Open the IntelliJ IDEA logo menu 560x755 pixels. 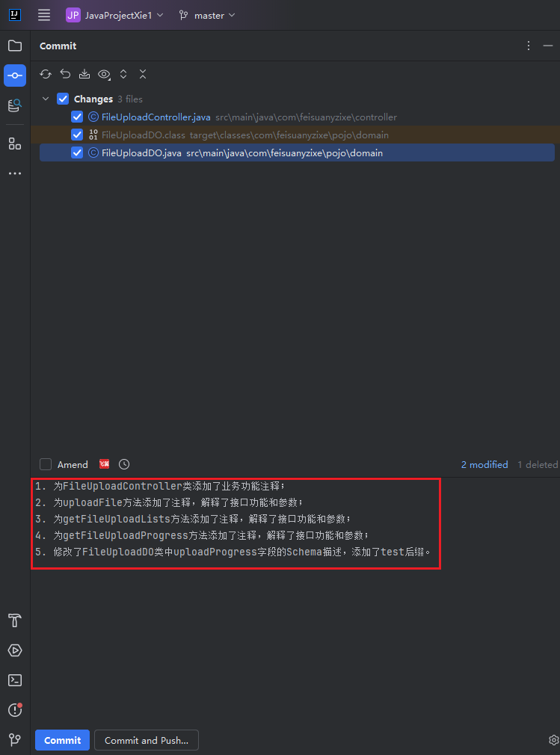(15, 15)
